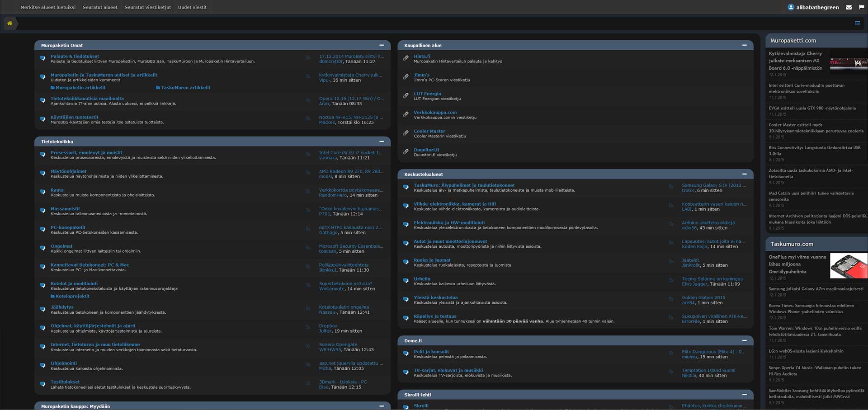Collapse the Skrolli-lehti category

(744, 395)
